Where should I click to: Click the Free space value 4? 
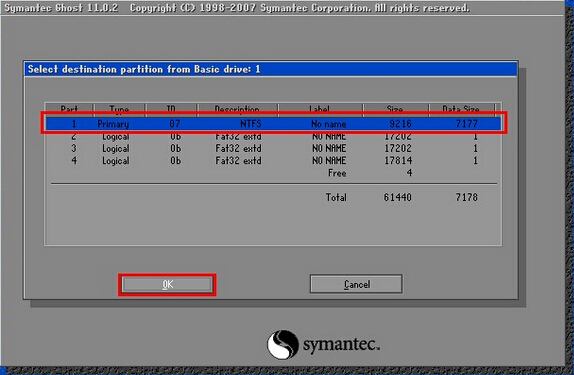point(409,173)
